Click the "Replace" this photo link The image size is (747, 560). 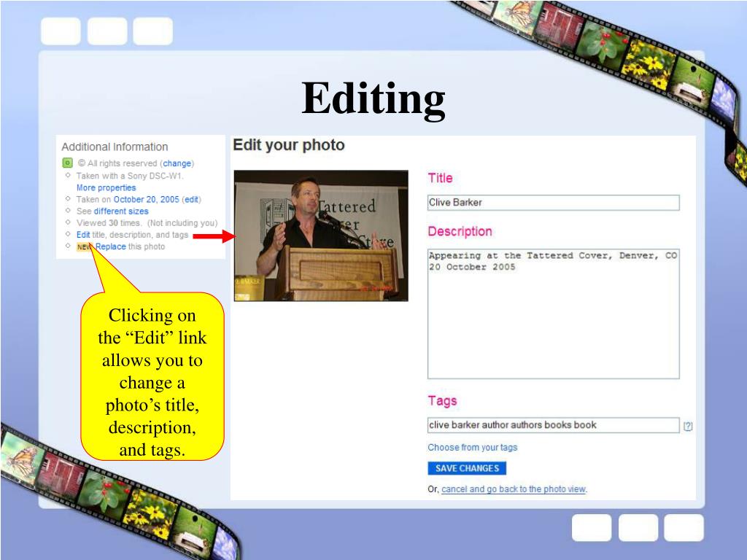tap(111, 246)
